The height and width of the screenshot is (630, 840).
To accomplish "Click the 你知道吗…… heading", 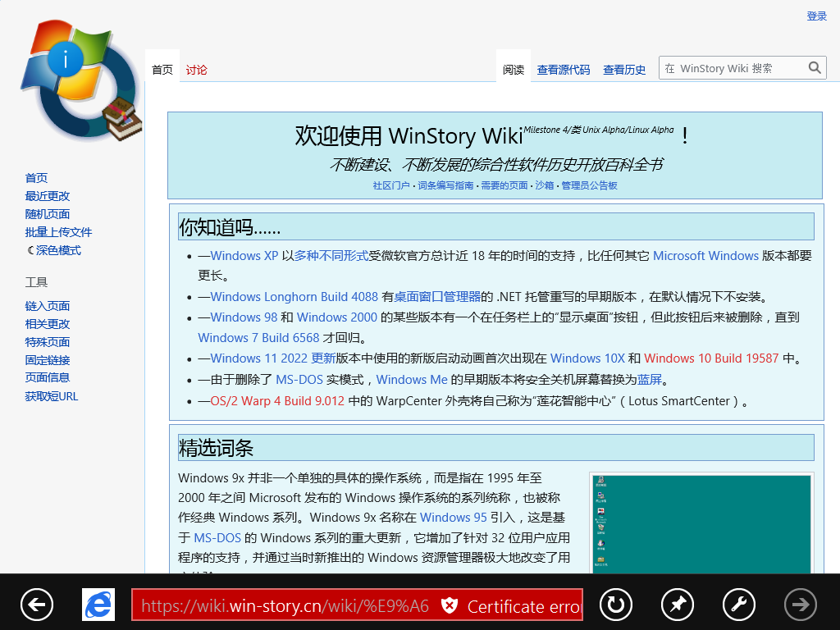I will [230, 227].
